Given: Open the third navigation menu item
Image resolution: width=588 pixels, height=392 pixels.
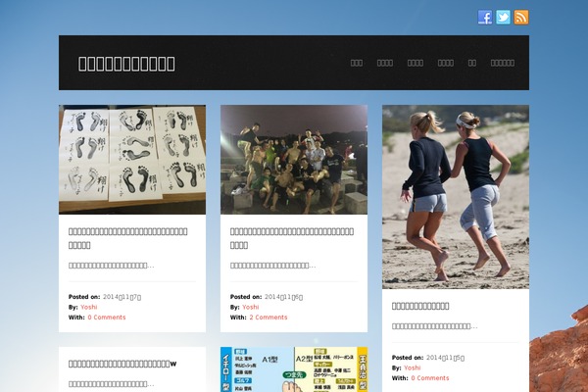Looking at the screenshot, I should pyautogui.click(x=416, y=63).
